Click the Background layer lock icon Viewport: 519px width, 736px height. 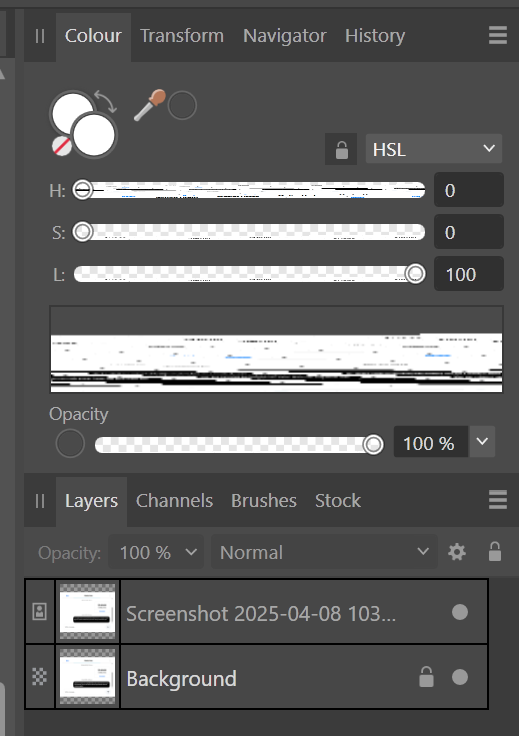pos(426,677)
